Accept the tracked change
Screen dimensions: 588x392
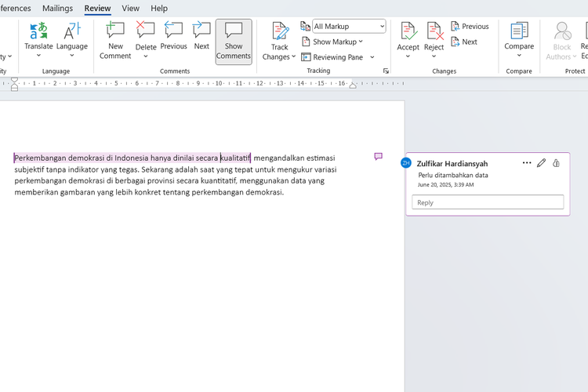[x=408, y=36]
